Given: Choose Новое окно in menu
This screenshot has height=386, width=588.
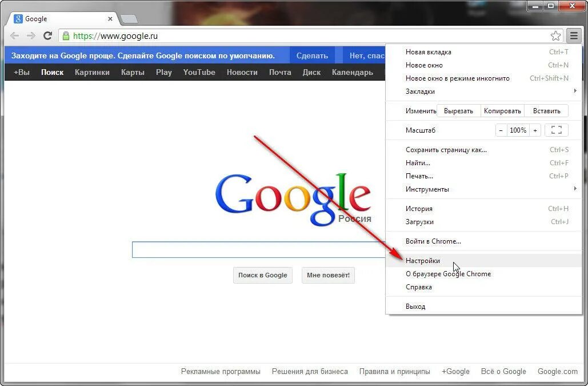Looking at the screenshot, I should pos(484,65).
